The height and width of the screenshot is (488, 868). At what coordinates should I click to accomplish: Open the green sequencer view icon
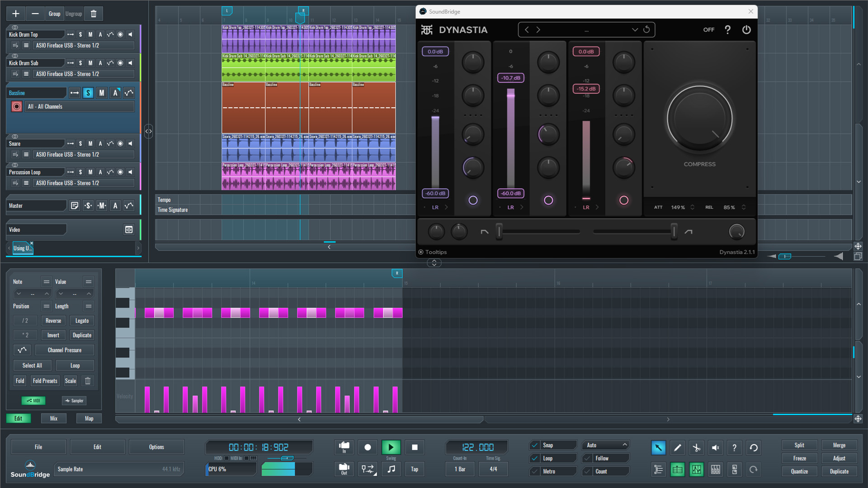coord(677,469)
